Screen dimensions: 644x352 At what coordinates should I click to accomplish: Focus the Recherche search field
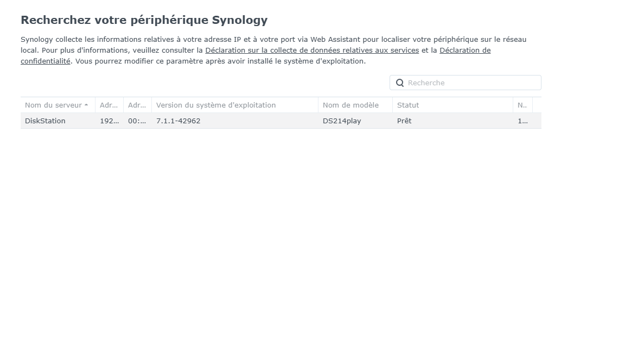466,83
